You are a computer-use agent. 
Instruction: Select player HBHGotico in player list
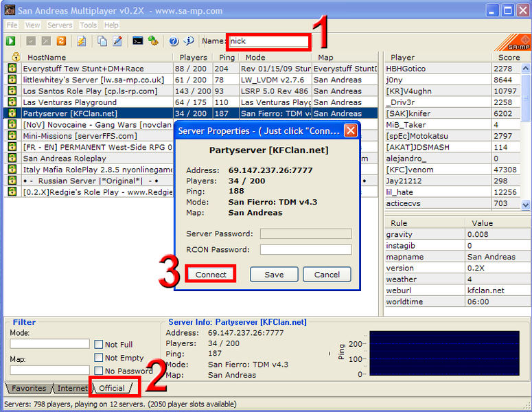click(452, 69)
